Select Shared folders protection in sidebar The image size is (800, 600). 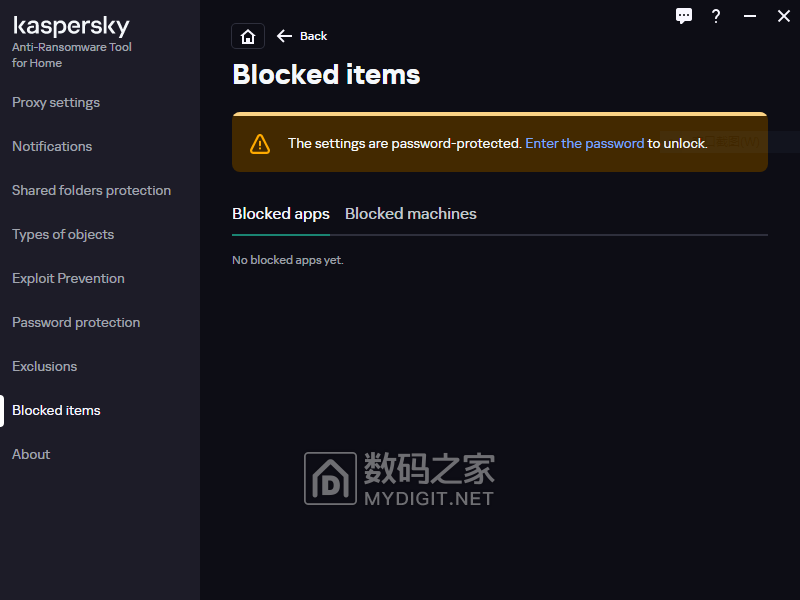point(91,190)
